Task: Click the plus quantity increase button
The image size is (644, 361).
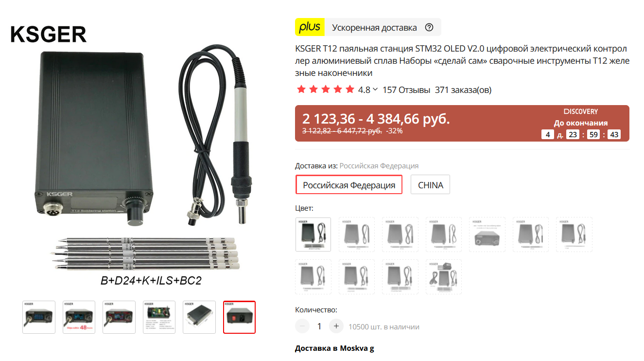Action: point(336,326)
